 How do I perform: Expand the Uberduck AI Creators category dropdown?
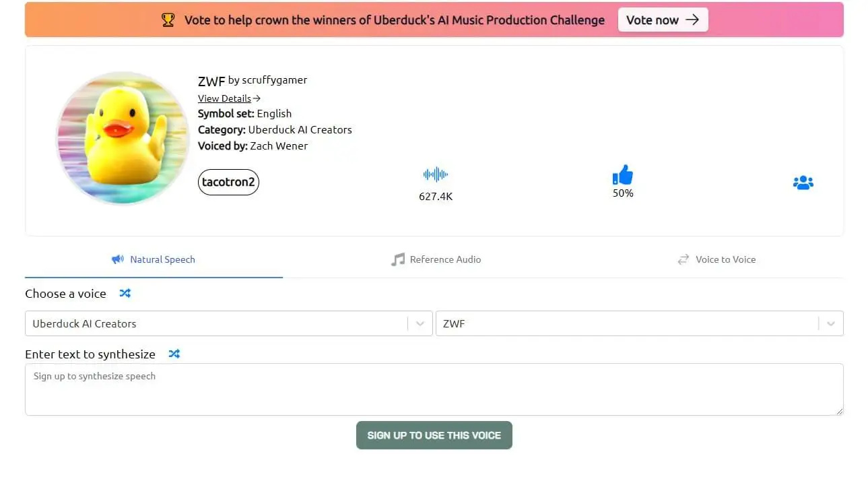[420, 323]
